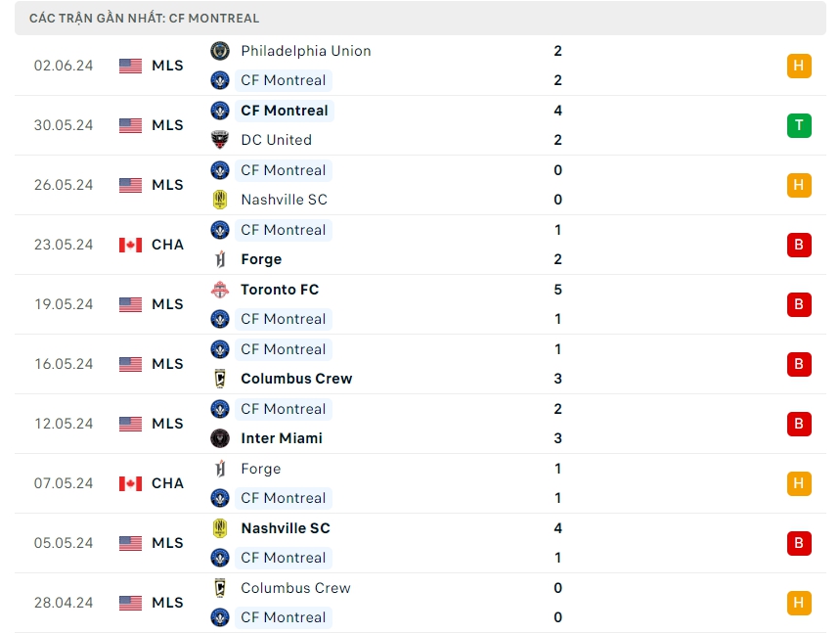The width and height of the screenshot is (840, 634).
Task: Click the Canada flag on 07.05.24 row
Action: point(130,483)
